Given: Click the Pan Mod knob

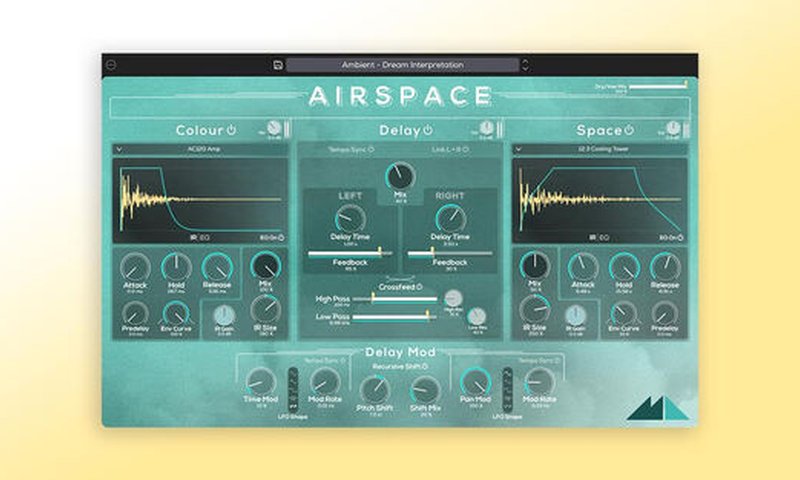Looking at the screenshot, I should click(476, 381).
